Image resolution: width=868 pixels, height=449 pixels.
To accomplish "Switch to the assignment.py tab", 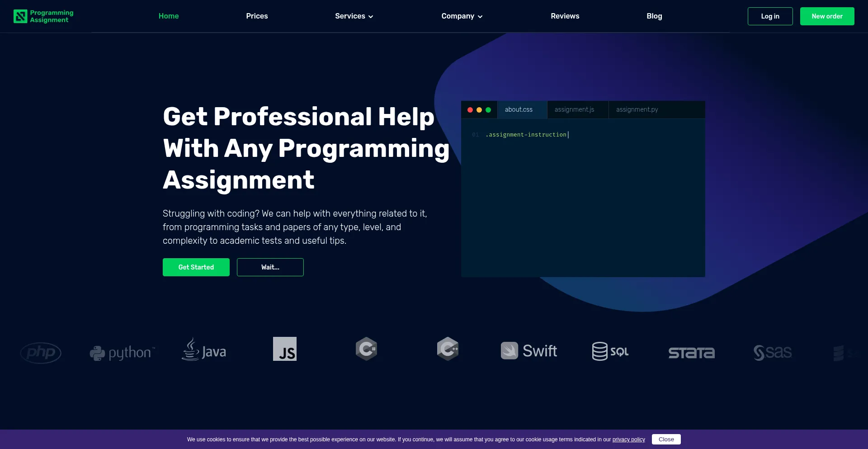I will tap(637, 109).
